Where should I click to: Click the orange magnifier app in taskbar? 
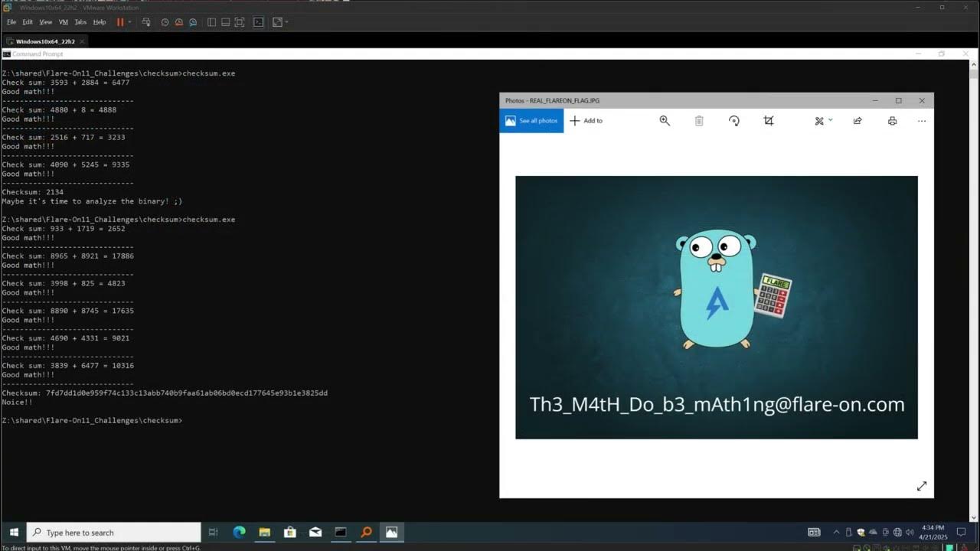[x=366, y=533]
